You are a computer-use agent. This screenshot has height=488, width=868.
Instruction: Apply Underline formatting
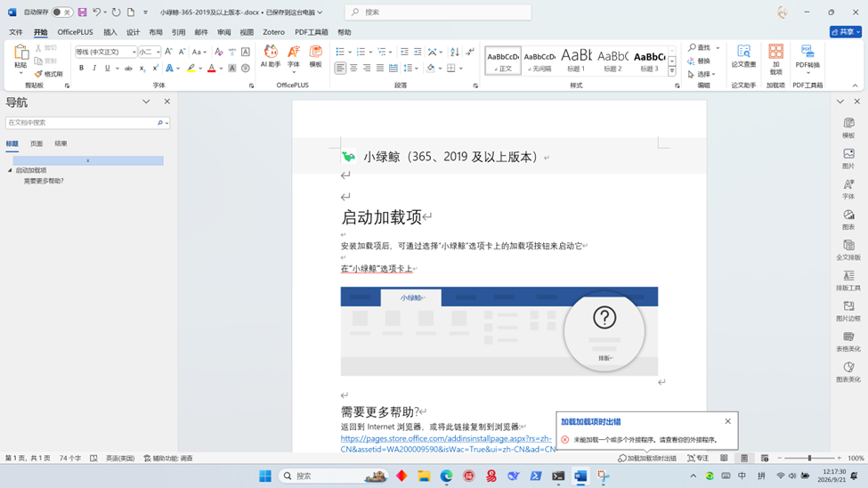click(x=108, y=69)
